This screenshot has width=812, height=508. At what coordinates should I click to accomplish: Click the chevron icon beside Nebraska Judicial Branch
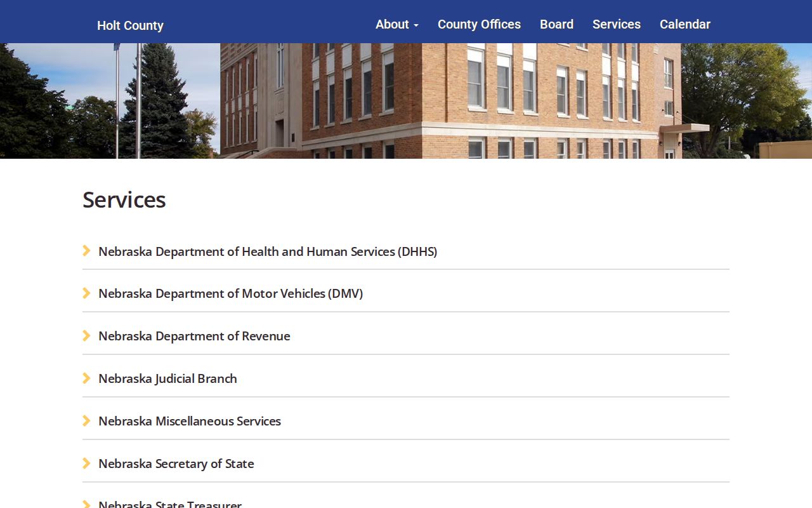click(86, 378)
